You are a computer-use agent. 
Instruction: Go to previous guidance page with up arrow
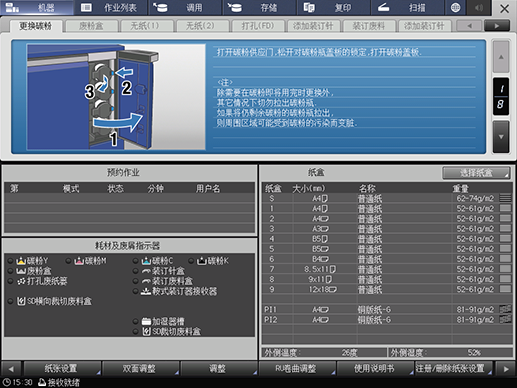click(501, 57)
